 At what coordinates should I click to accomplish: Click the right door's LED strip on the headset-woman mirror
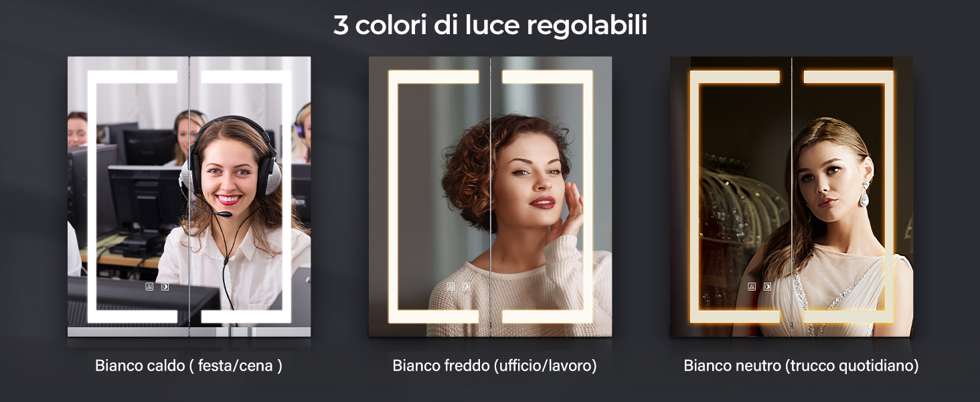click(286, 196)
